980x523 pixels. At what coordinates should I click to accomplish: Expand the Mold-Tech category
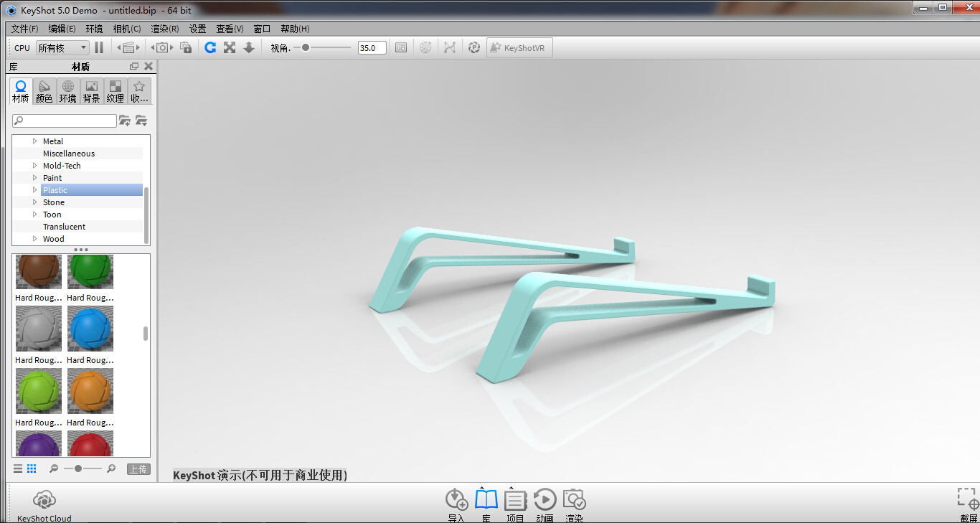point(34,166)
